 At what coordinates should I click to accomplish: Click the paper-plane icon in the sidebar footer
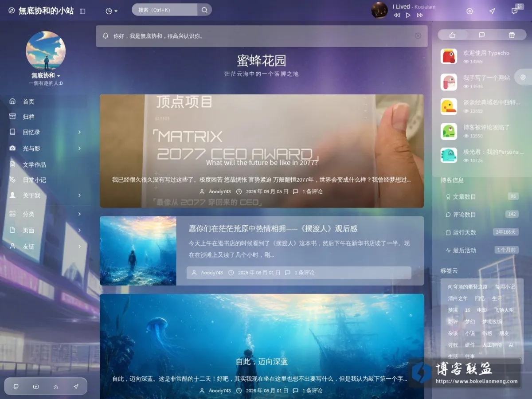pyautogui.click(x=76, y=387)
